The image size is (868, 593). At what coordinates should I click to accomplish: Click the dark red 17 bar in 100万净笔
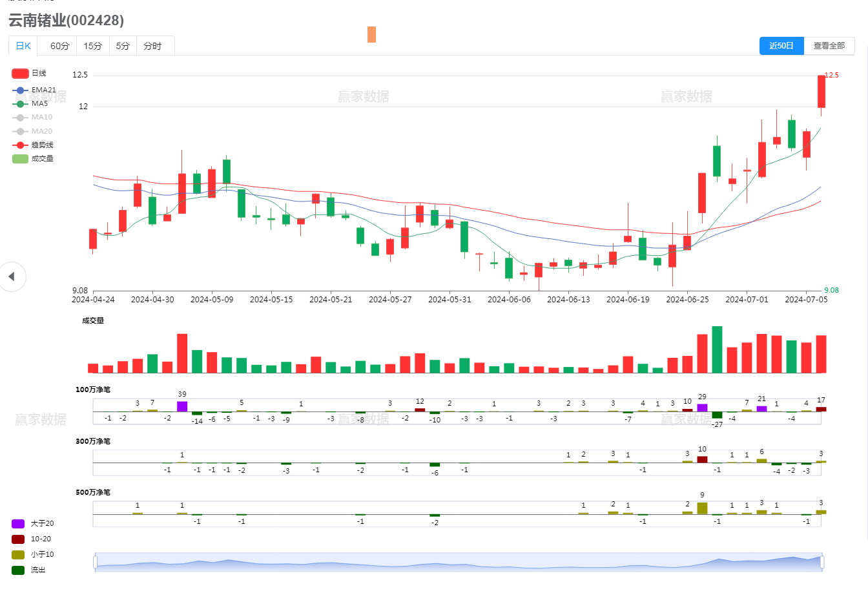[x=821, y=409]
